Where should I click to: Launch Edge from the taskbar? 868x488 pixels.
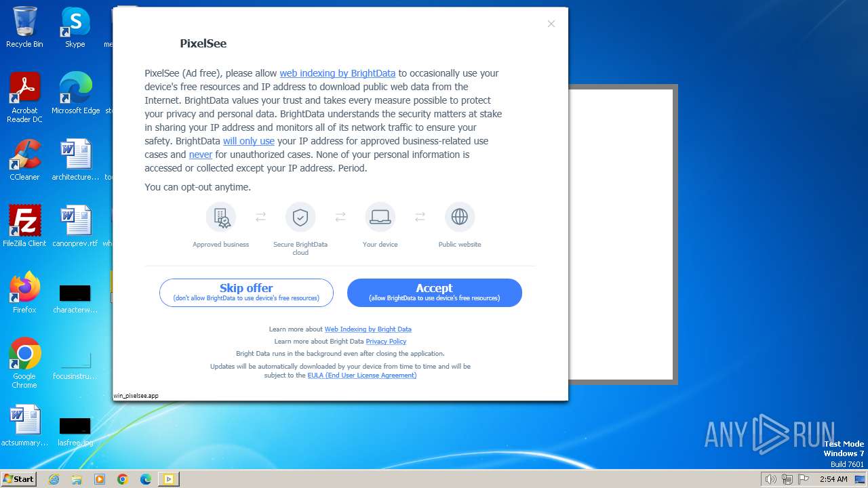pyautogui.click(x=146, y=479)
